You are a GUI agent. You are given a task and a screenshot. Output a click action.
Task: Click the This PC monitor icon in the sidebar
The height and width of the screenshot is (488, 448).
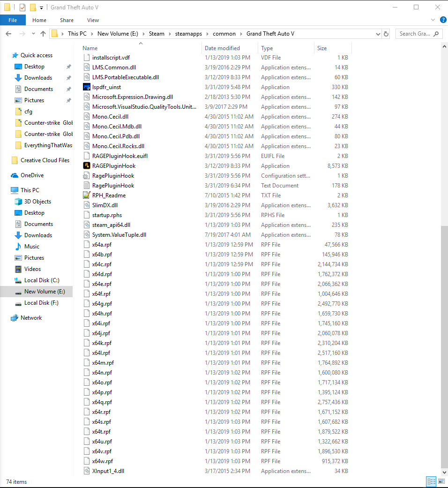tap(15, 190)
